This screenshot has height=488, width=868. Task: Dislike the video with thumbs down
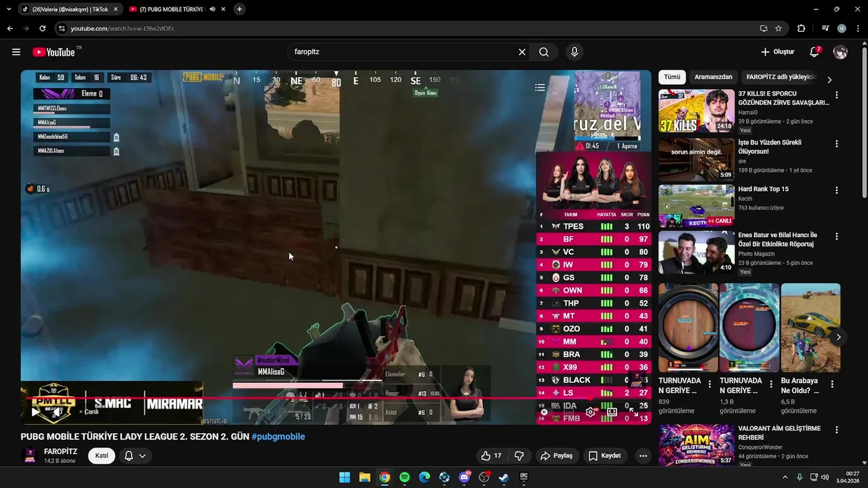click(x=519, y=455)
